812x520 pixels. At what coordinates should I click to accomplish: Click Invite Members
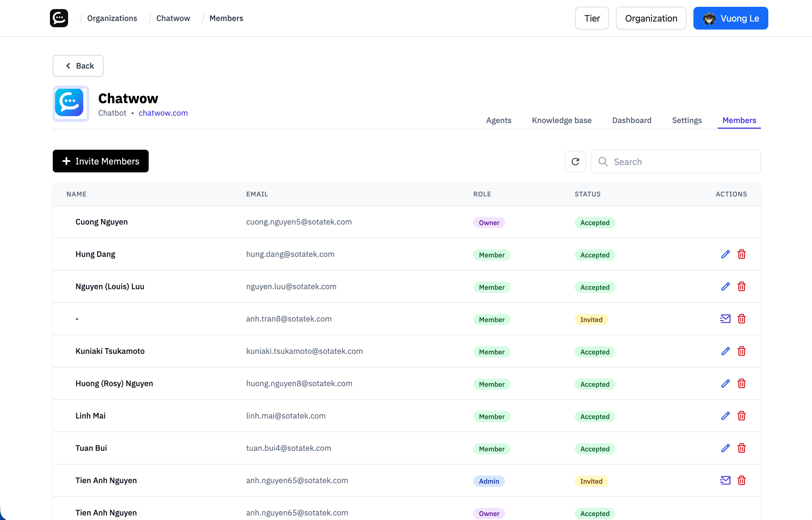pyautogui.click(x=100, y=161)
